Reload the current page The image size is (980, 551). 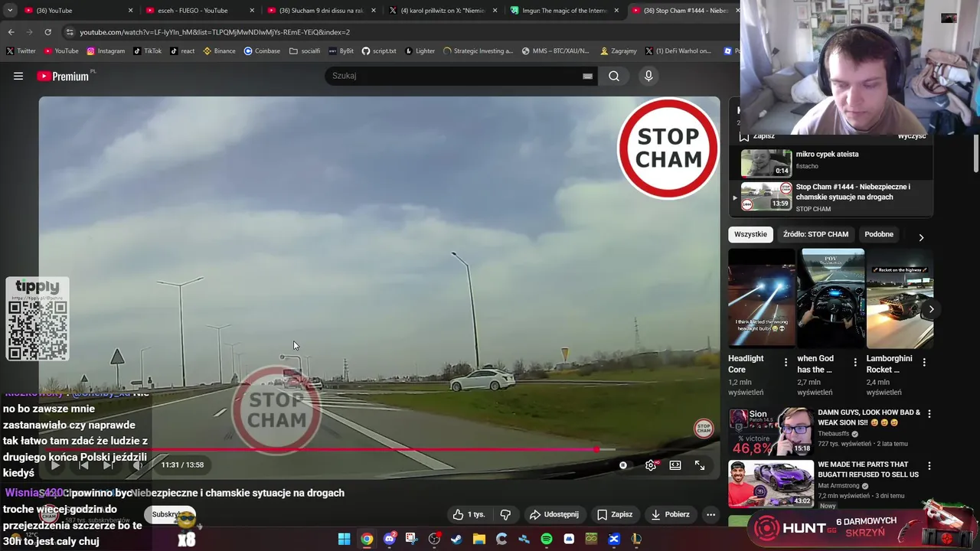[47, 32]
